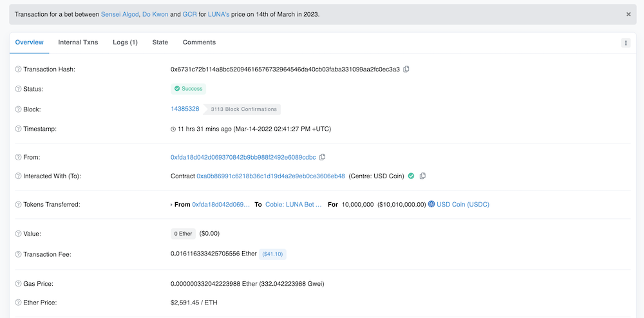Open the LUNA's link in banner
This screenshot has width=644, height=318.
(218, 14)
